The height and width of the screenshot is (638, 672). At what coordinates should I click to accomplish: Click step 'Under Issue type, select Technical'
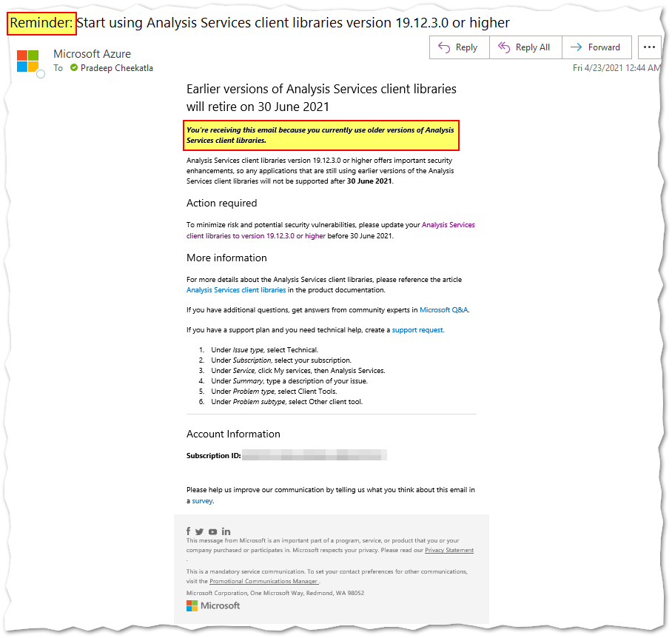(x=264, y=350)
